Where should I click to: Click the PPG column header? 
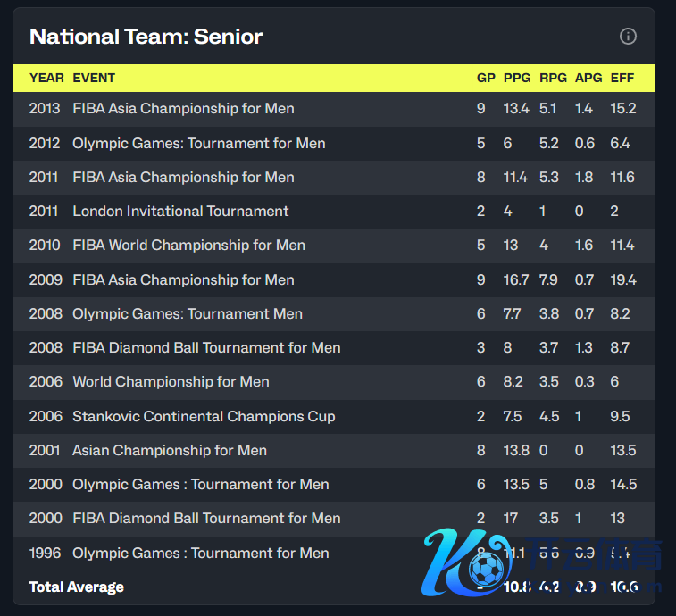517,78
